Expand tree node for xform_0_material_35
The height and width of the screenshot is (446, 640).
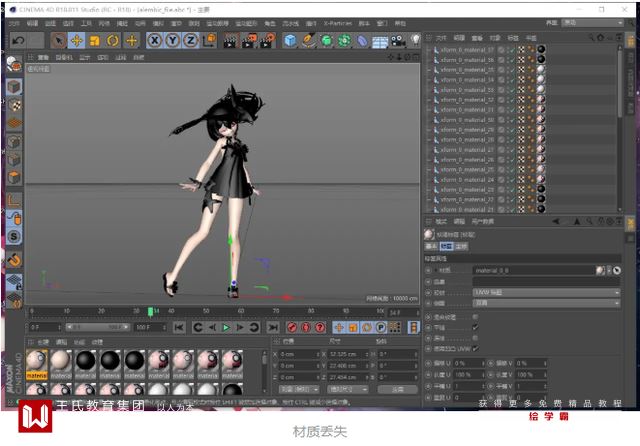tap(429, 70)
